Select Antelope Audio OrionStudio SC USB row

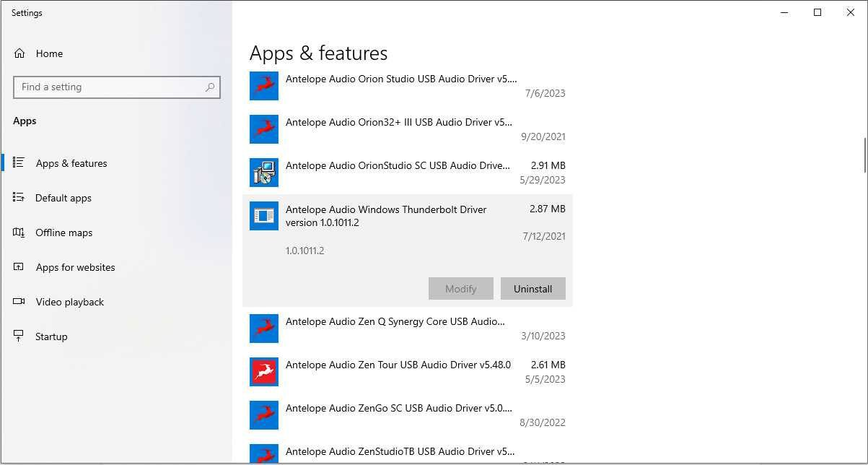(x=408, y=173)
